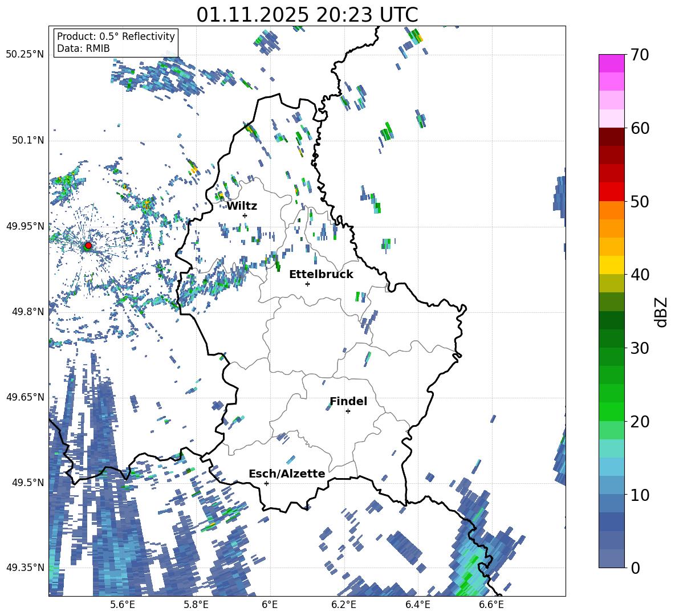Viewport: 675px width, 616px height.
Task: Click the 50.25°N latitude tick label
Action: point(25,55)
